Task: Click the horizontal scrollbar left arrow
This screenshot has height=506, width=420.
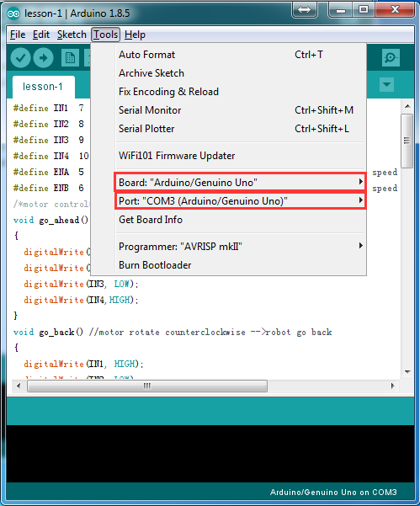Action: point(19,386)
